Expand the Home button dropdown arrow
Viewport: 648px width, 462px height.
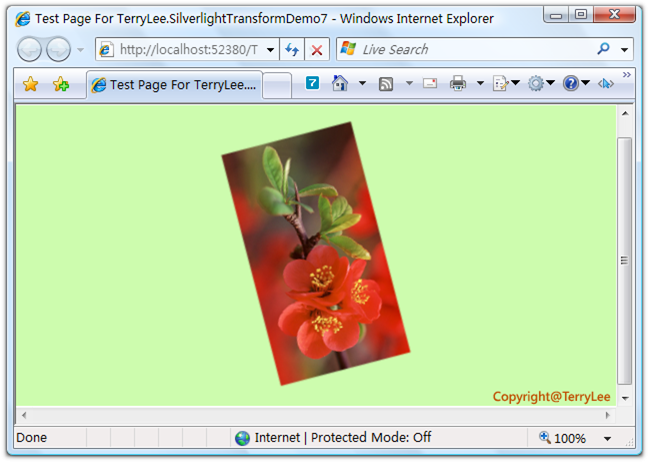(x=362, y=83)
